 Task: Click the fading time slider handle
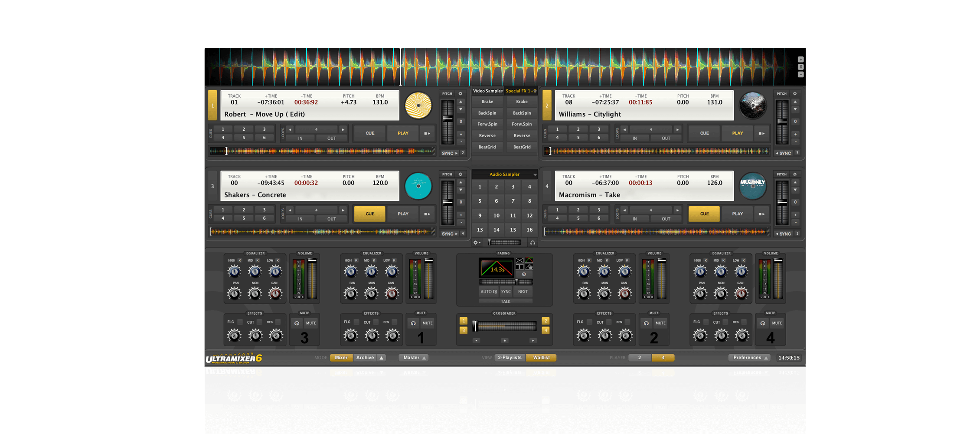click(x=516, y=282)
